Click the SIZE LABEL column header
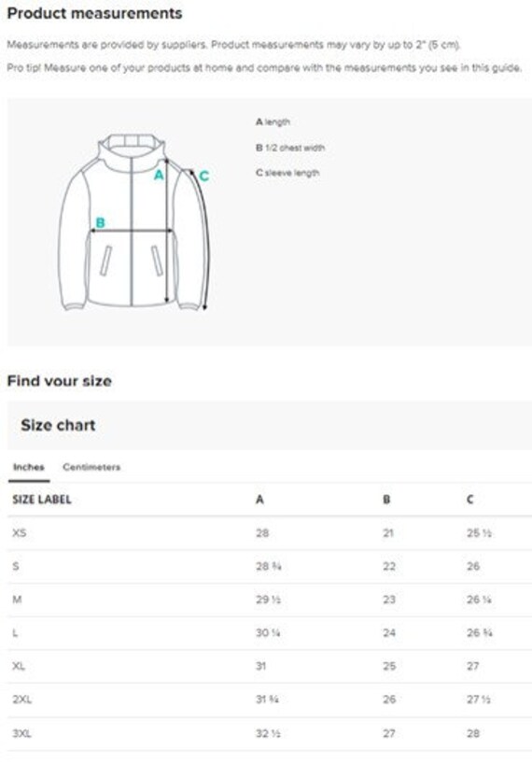The height and width of the screenshot is (763, 532). [42, 500]
